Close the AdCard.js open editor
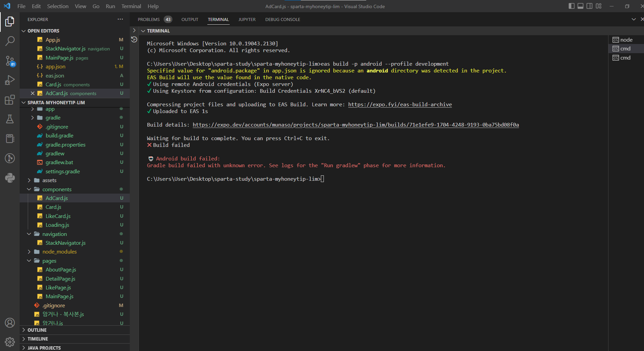Screen dimensions: 644x351 (33, 93)
